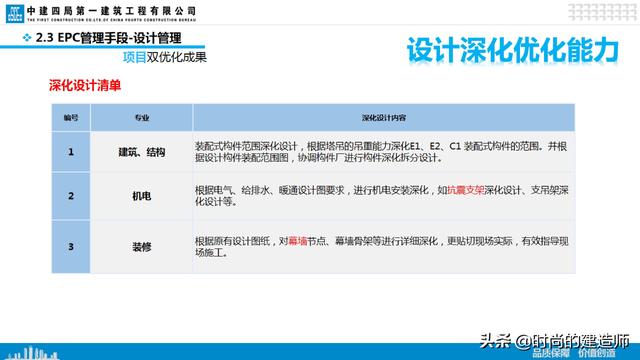
Task: Click the red text '抗震支架'
Action: point(466,190)
